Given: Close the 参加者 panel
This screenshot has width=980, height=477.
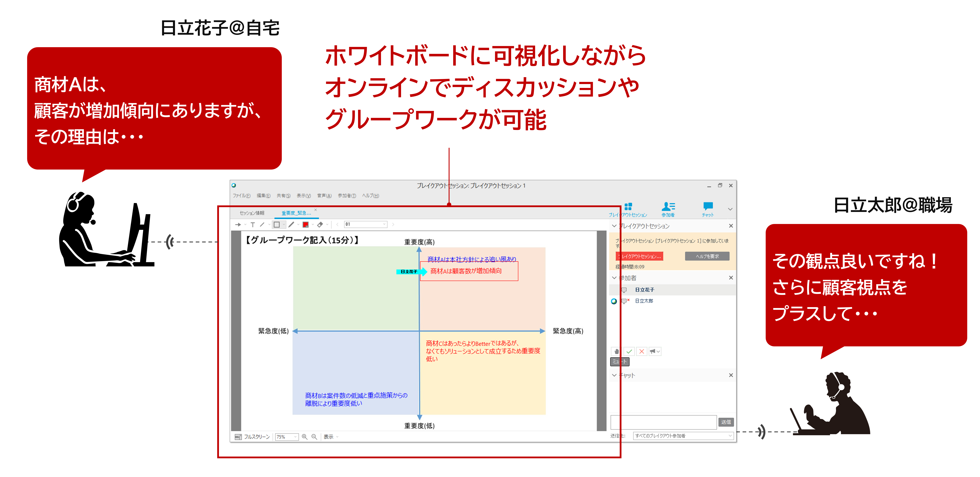Looking at the screenshot, I should tap(731, 278).
